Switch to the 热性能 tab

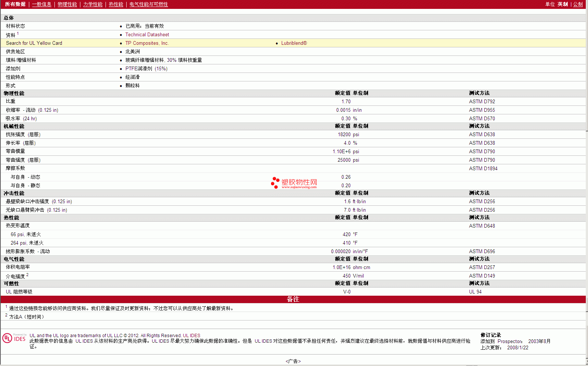(116, 4)
